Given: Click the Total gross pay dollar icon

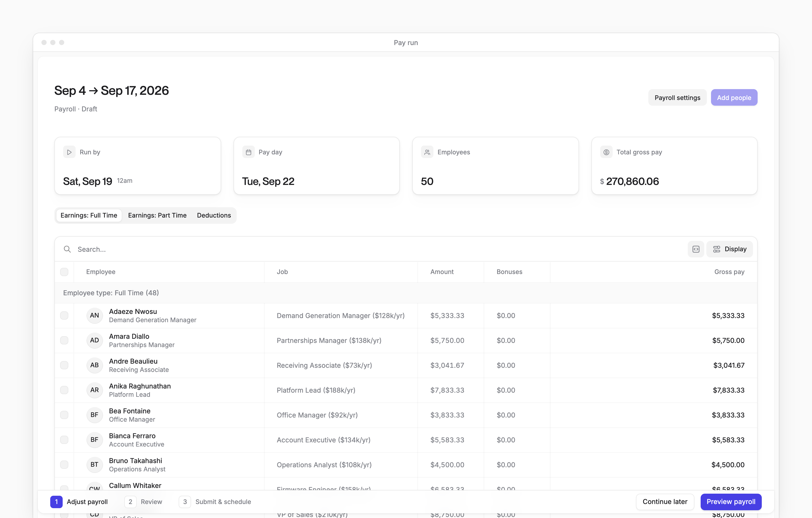Looking at the screenshot, I should click(x=606, y=152).
